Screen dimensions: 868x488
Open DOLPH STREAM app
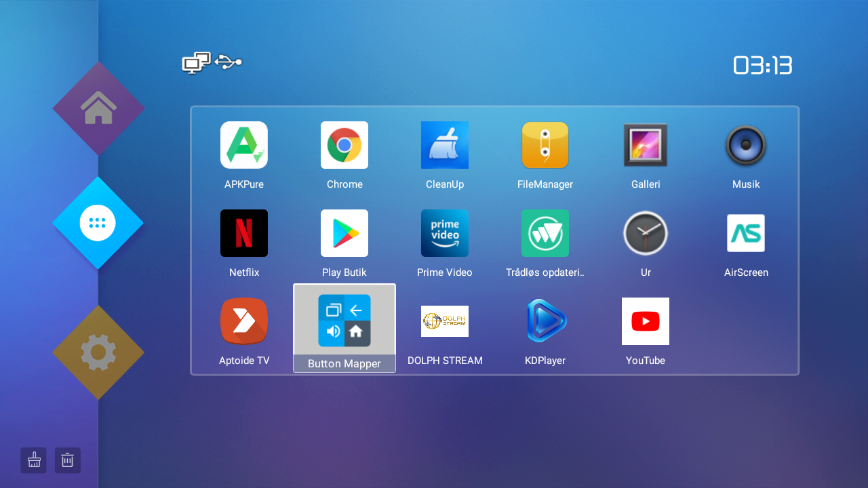[x=445, y=321]
